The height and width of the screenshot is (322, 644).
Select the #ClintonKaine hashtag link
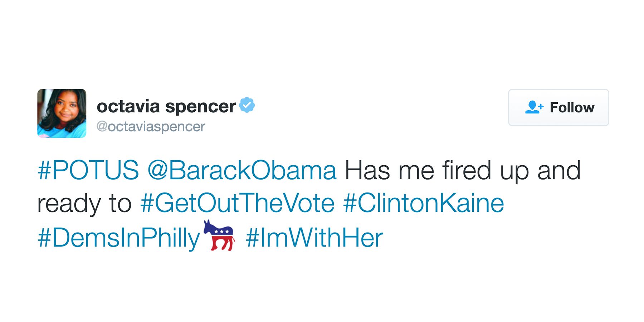[424, 203]
